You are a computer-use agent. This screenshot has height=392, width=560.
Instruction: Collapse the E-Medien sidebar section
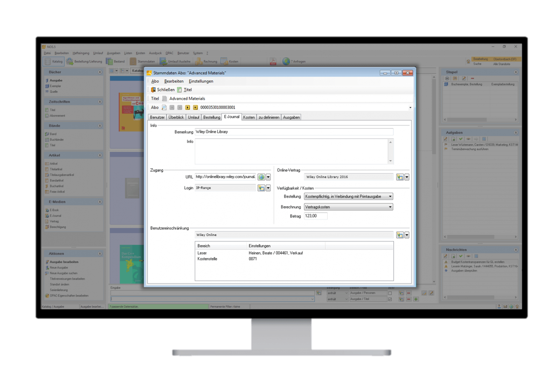point(100,202)
